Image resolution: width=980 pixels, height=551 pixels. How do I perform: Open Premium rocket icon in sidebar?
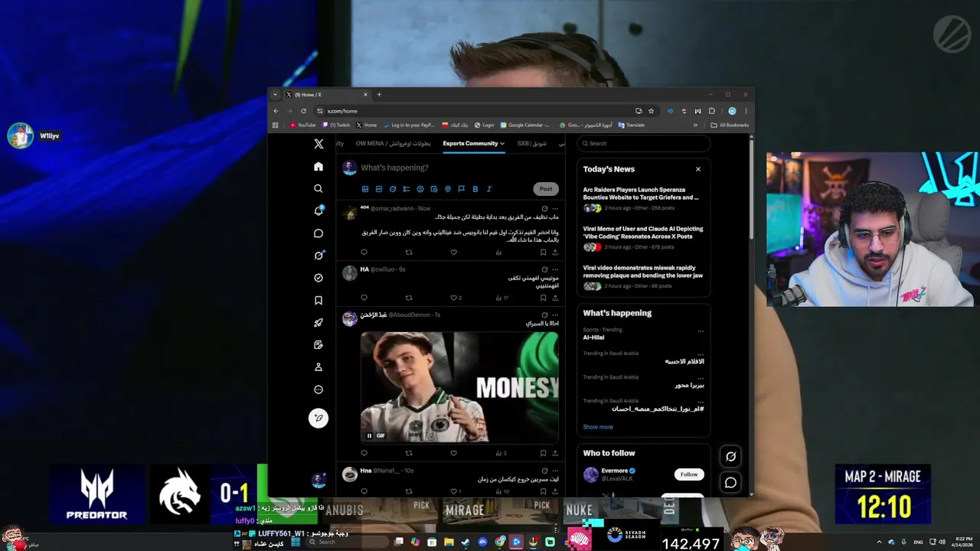(x=318, y=322)
